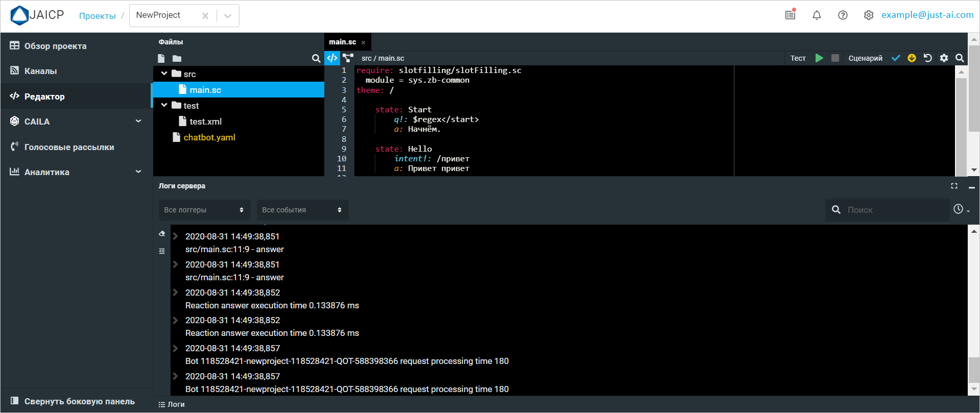This screenshot has height=413, width=980.
Task: Switch to code editor view
Action: pos(332,58)
